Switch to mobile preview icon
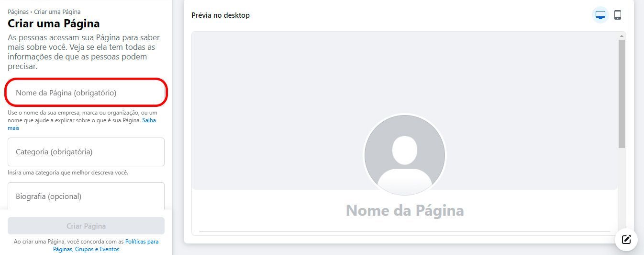Image resolution: width=644 pixels, height=255 pixels. click(x=618, y=15)
